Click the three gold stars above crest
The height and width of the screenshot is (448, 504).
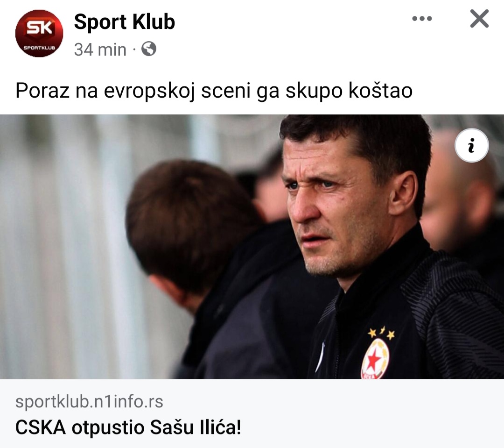click(382, 333)
